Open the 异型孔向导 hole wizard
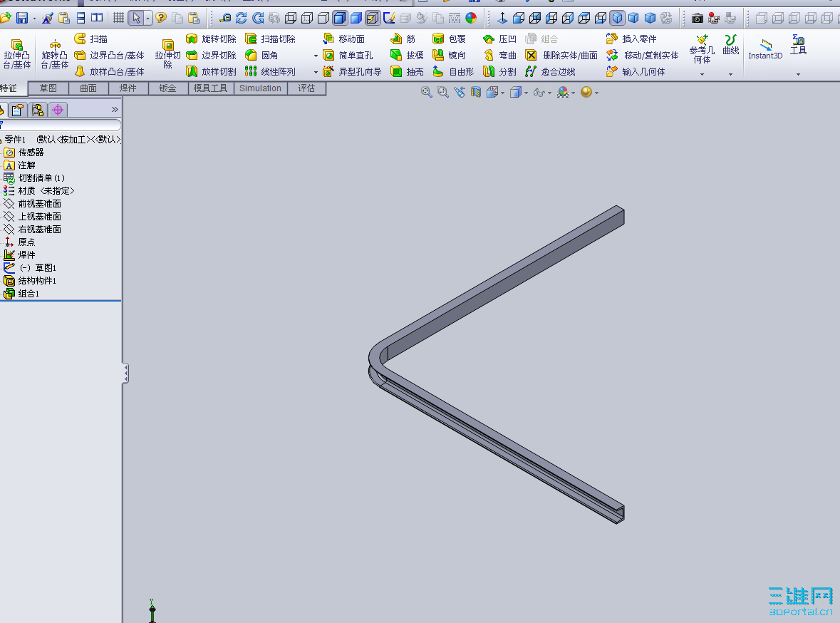Image resolution: width=840 pixels, height=623 pixels. pyautogui.click(x=352, y=71)
